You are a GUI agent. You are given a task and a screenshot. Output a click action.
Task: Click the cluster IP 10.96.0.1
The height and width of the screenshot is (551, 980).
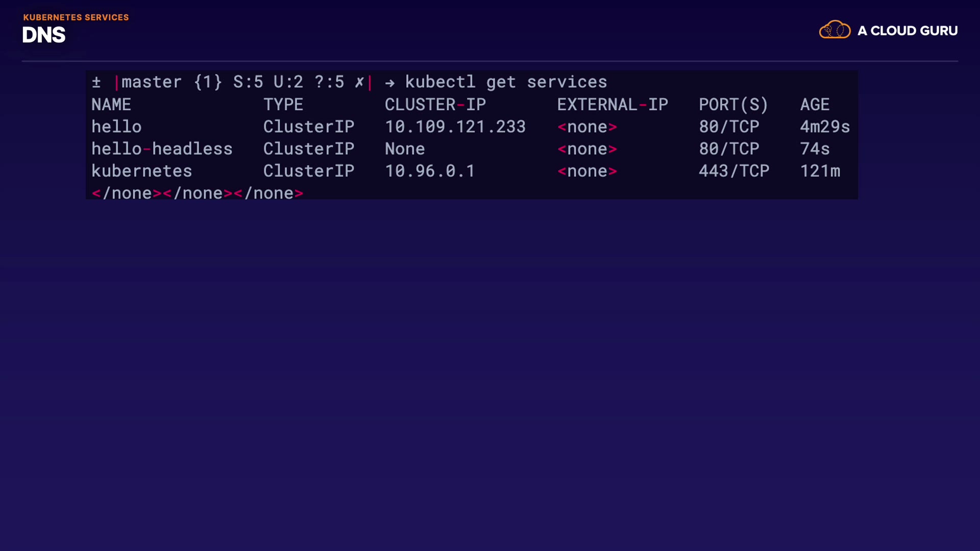tap(430, 171)
